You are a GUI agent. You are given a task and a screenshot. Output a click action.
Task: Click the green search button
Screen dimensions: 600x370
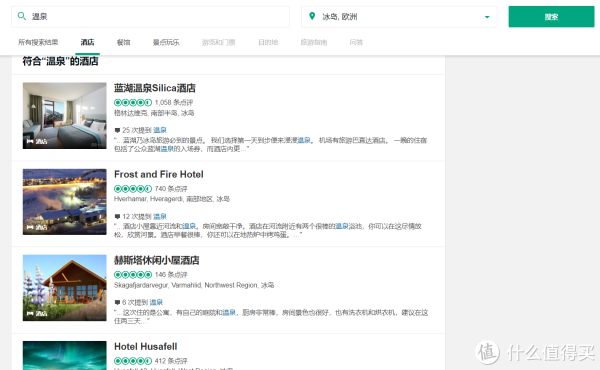551,16
